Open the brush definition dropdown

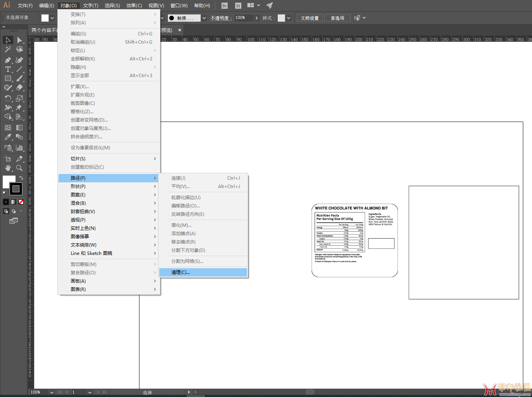tap(204, 18)
